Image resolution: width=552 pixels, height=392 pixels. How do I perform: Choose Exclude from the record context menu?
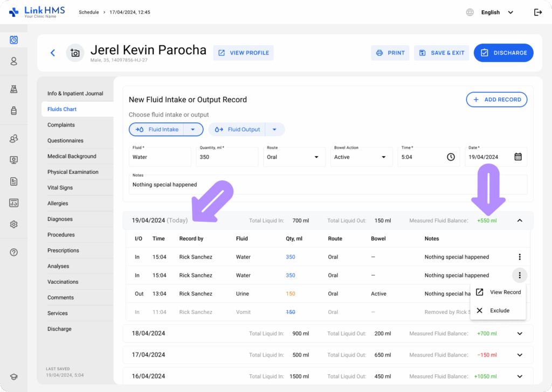tap(499, 311)
